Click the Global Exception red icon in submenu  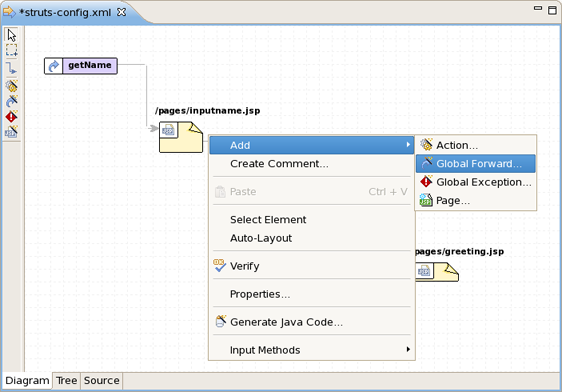(426, 182)
